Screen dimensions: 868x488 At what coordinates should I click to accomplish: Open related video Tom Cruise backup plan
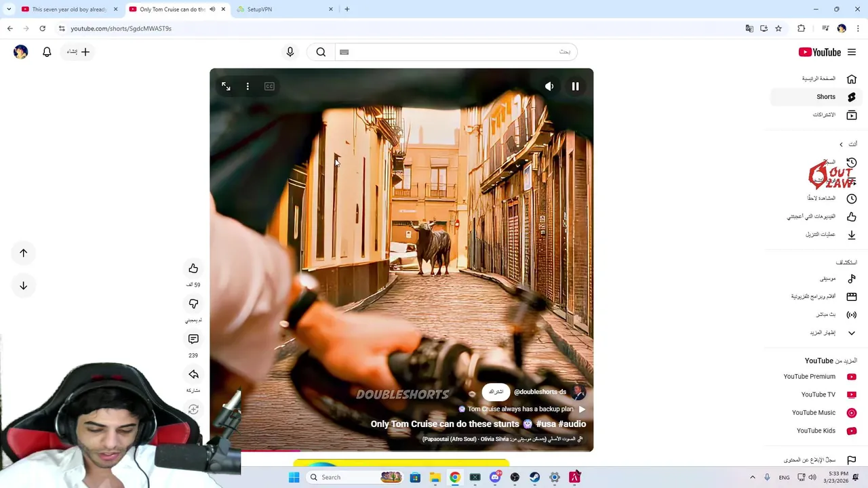click(x=522, y=409)
